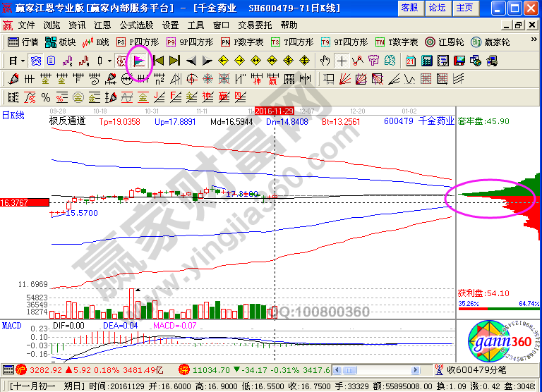Click the calendar date icon
Image resolution: width=542 pixels, height=392 pixels.
[x=411, y=61]
